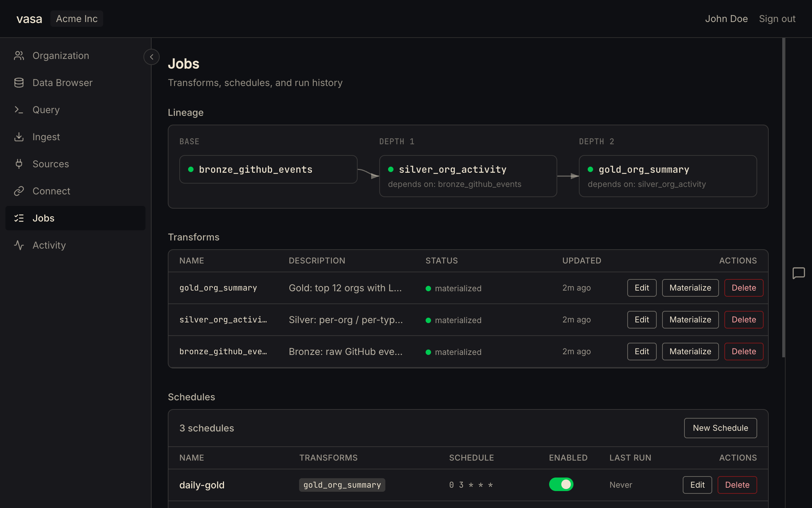The image size is (812, 508).
Task: Click the daily-gold schedule name
Action: [x=202, y=485]
